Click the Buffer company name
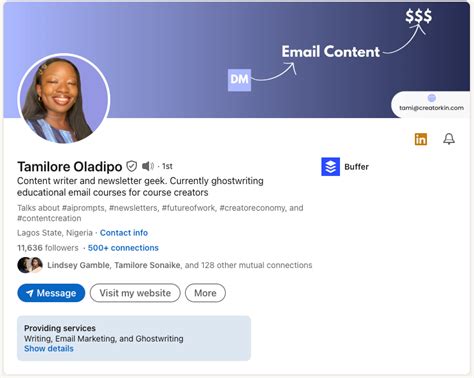The image size is (474, 378). pyautogui.click(x=356, y=167)
